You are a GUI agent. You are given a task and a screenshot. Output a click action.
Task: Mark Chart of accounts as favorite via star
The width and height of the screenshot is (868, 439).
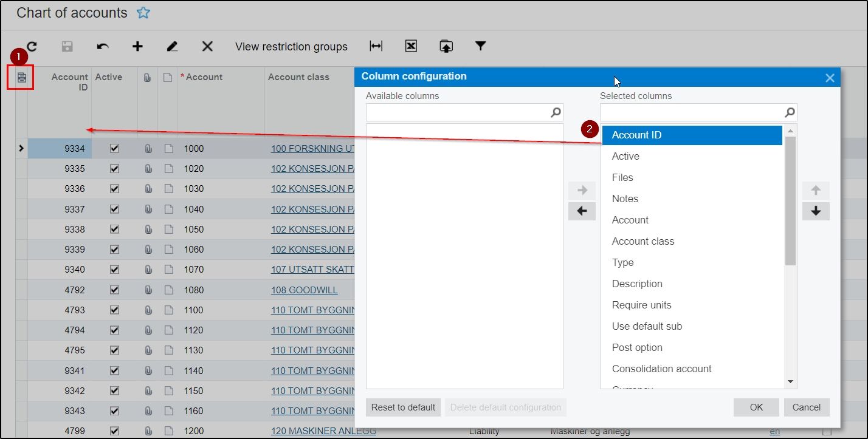click(143, 12)
